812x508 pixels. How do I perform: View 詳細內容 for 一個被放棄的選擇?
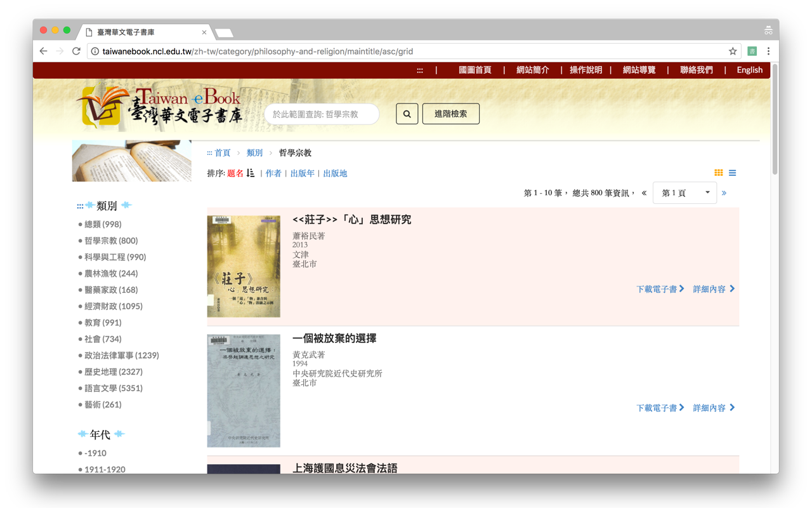click(x=714, y=408)
